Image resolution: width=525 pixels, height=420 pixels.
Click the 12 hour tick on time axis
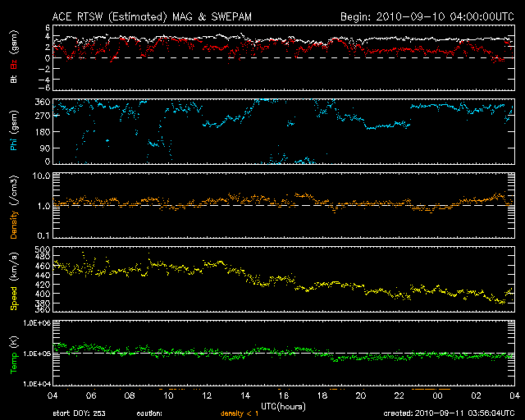(x=207, y=395)
